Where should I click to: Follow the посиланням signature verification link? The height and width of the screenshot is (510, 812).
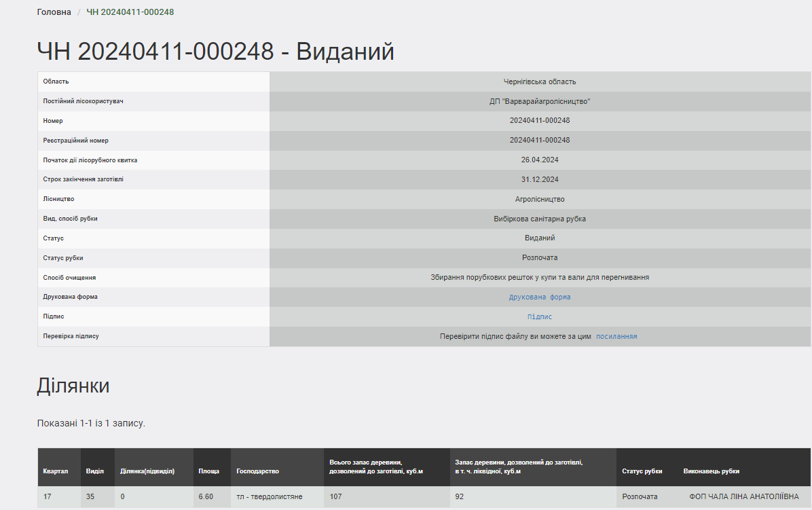616,337
